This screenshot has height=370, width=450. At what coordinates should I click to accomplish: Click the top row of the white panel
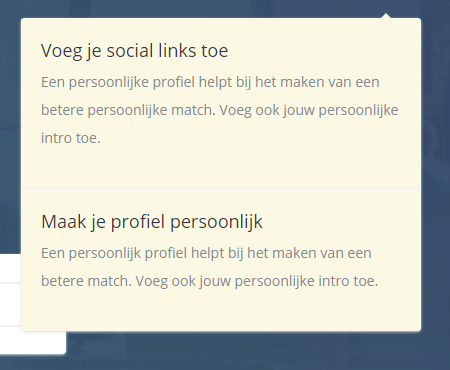pos(10,269)
